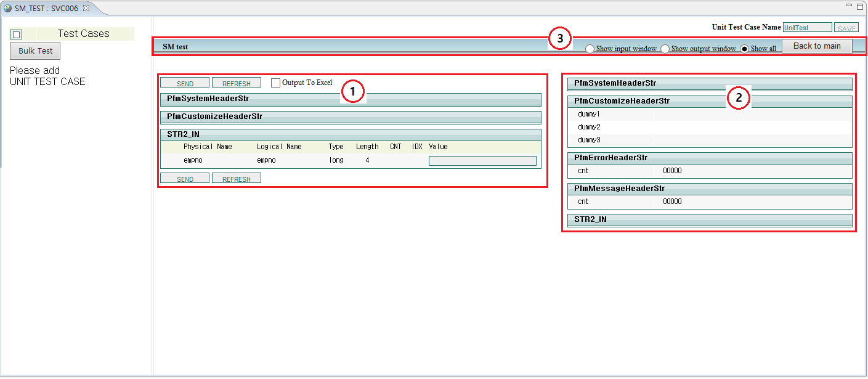Select the Show input window radio button
The height and width of the screenshot is (379, 868).
click(590, 49)
